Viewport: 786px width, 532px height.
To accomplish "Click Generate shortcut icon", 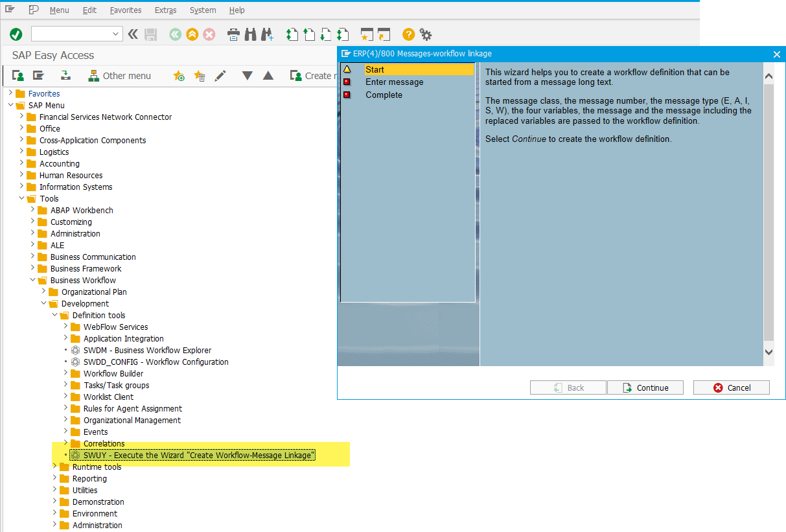I will (384, 34).
